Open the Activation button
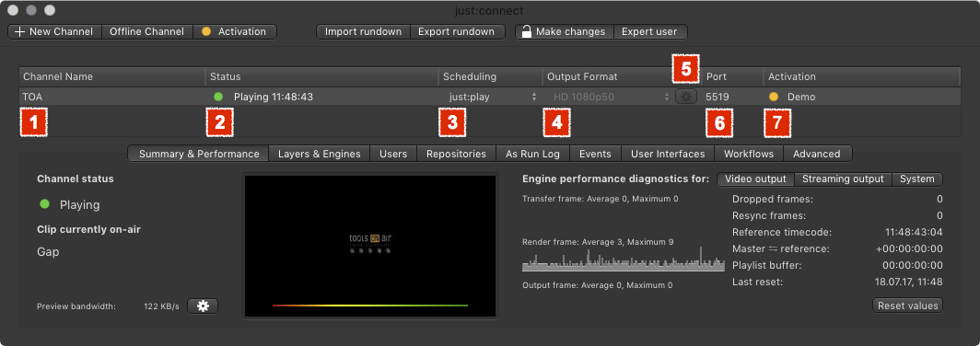This screenshot has height=346, width=980. point(234,31)
